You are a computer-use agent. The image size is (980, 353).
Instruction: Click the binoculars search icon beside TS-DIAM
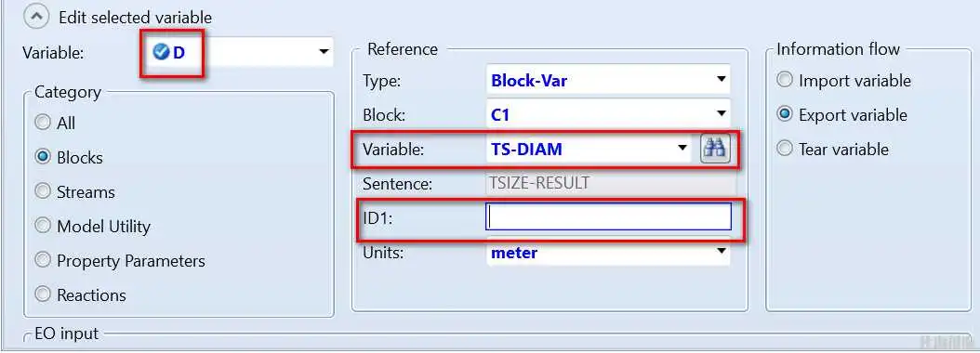(x=715, y=149)
